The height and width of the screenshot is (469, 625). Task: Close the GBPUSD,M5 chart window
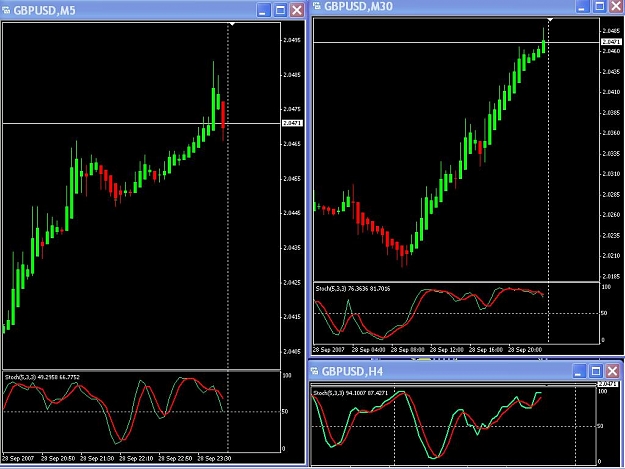tap(297, 10)
